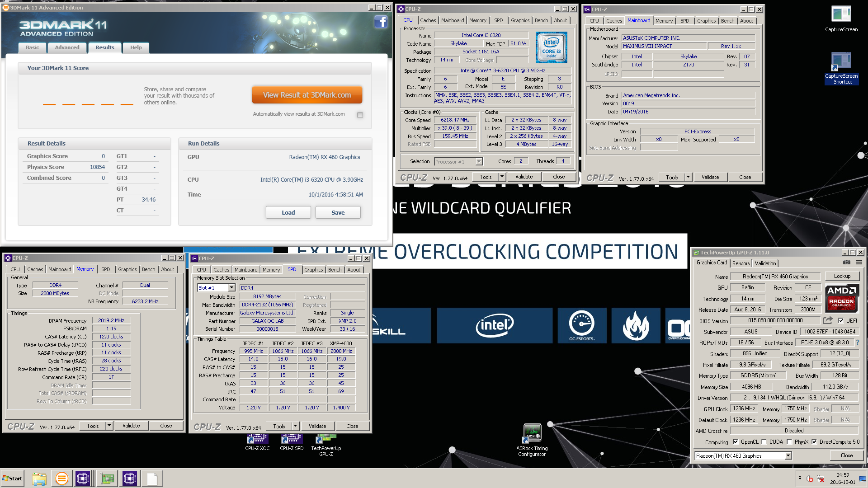Open Graphics tab in CPU-Z SPD window
This screenshot has width=868, height=488.
point(313,270)
